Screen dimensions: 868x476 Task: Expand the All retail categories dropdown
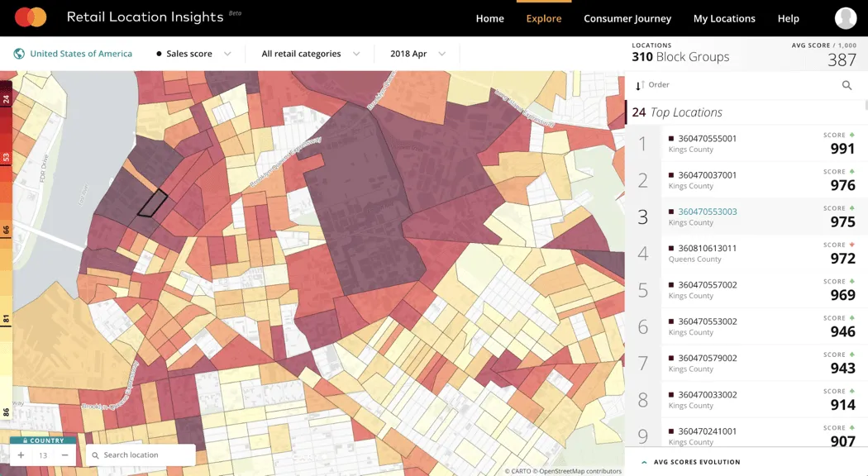point(310,54)
